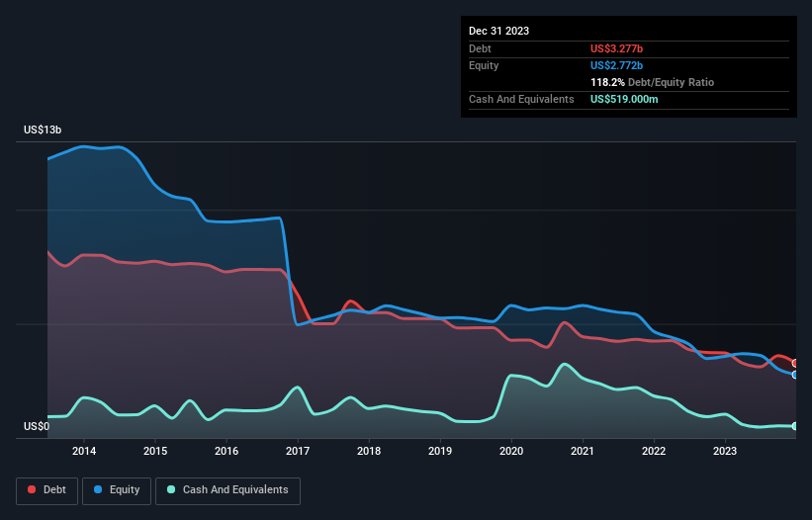The width and height of the screenshot is (812, 520).
Task: Click the US$13b y-axis label
Action: (43, 130)
